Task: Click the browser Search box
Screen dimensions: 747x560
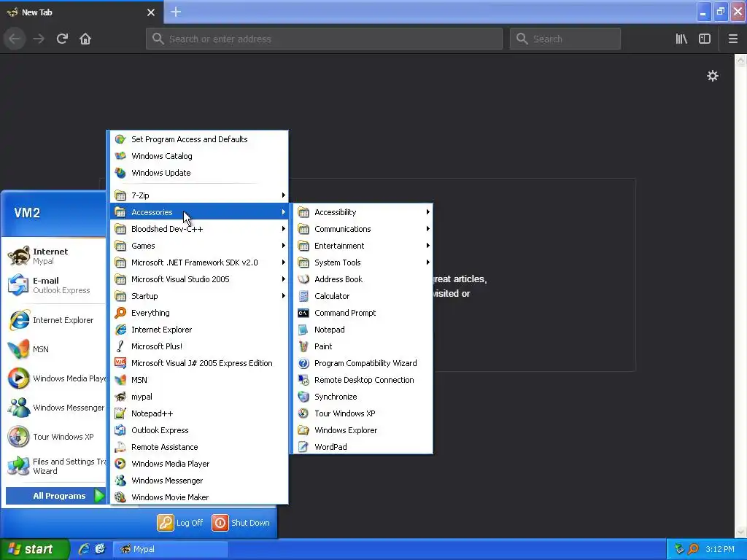Action: point(565,39)
